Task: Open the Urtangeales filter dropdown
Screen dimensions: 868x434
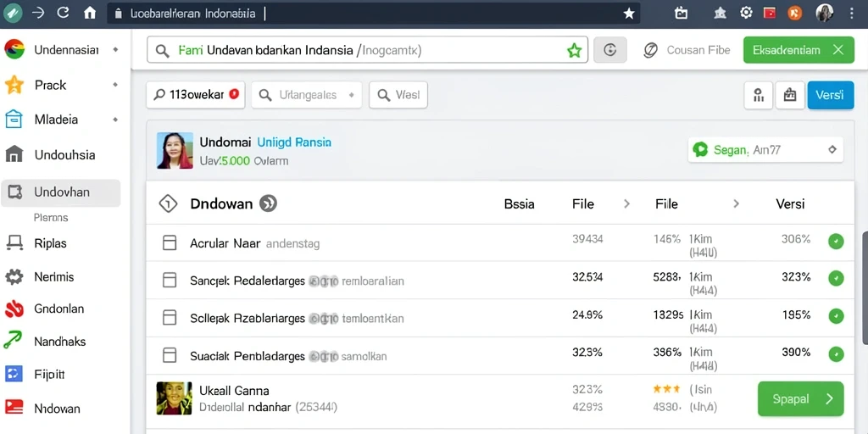Action: (306, 95)
